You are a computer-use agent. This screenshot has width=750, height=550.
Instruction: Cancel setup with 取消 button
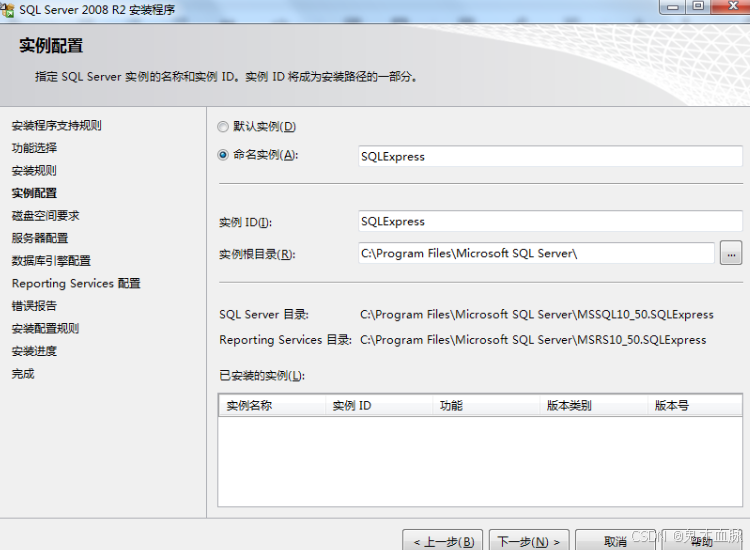click(x=615, y=541)
